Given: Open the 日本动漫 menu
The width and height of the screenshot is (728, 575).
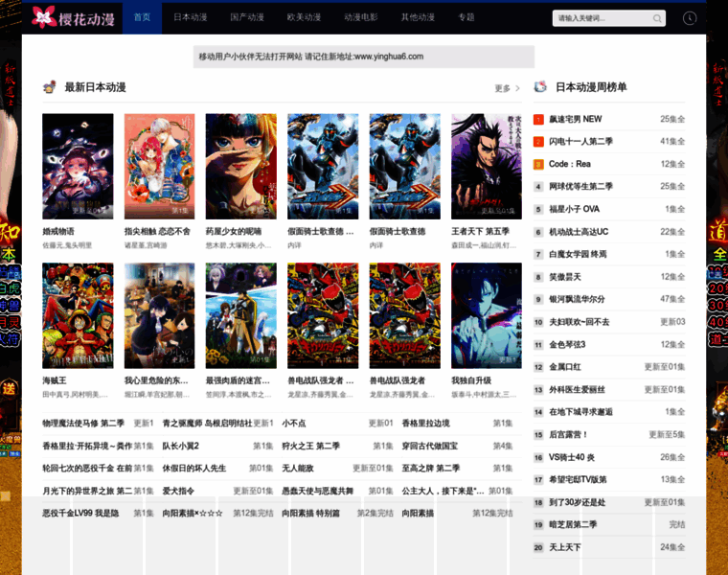Looking at the screenshot, I should click(x=191, y=17).
